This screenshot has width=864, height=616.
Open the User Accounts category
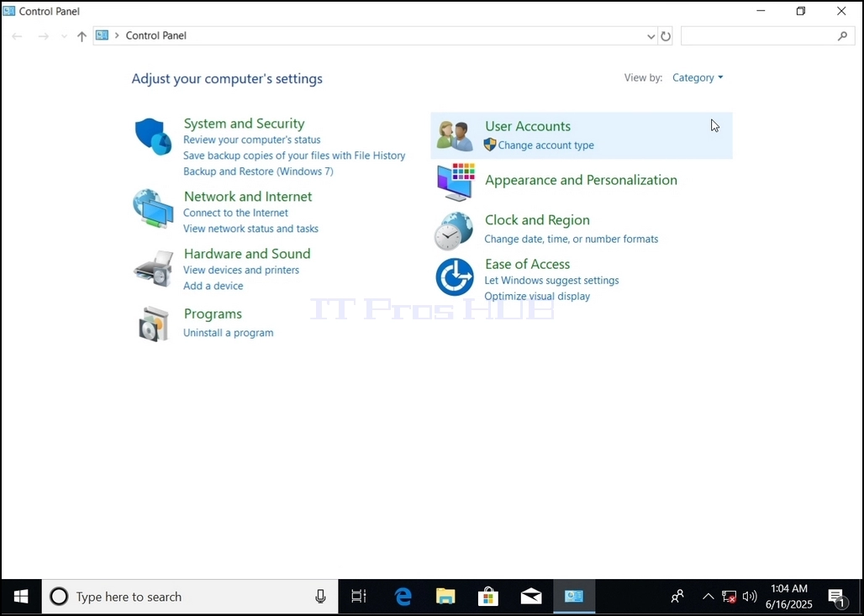pyautogui.click(x=528, y=126)
